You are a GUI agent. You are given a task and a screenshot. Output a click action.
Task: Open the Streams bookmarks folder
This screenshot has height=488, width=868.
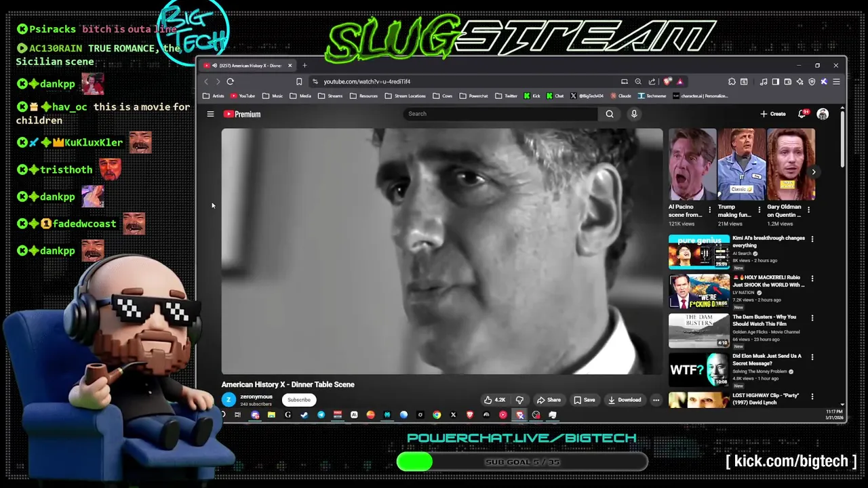tap(330, 96)
